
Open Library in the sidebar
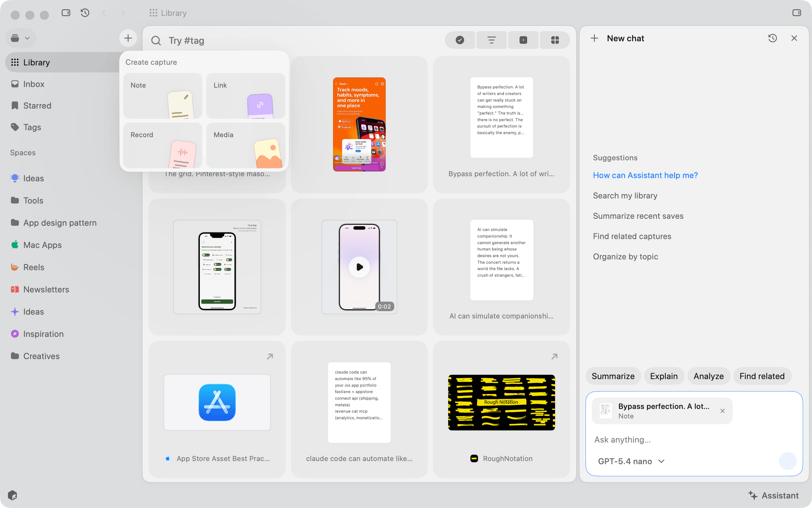click(62, 62)
